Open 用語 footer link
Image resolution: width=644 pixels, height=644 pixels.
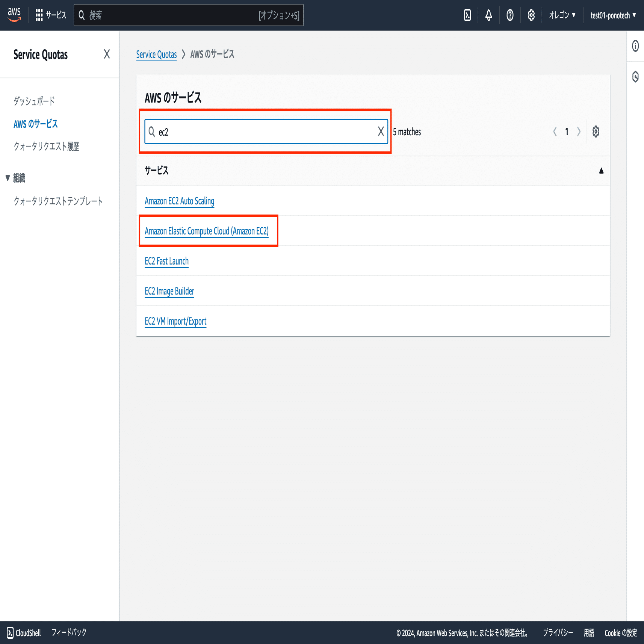[x=589, y=633]
